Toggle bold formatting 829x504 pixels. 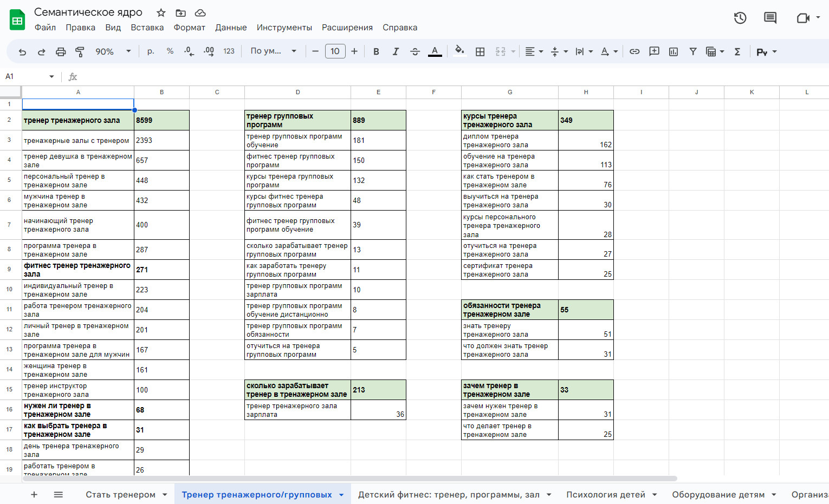(376, 51)
